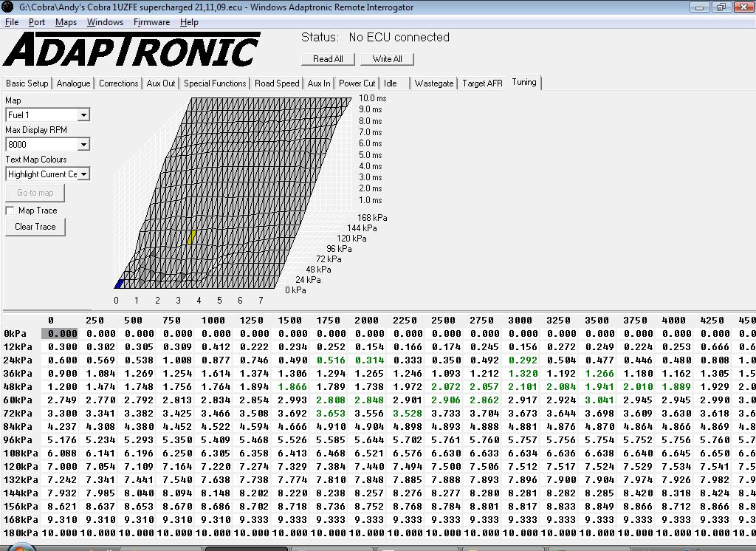Select the 1.008 cell in the 24kPa row
This screenshot has height=551, width=756.
pos(177,360)
